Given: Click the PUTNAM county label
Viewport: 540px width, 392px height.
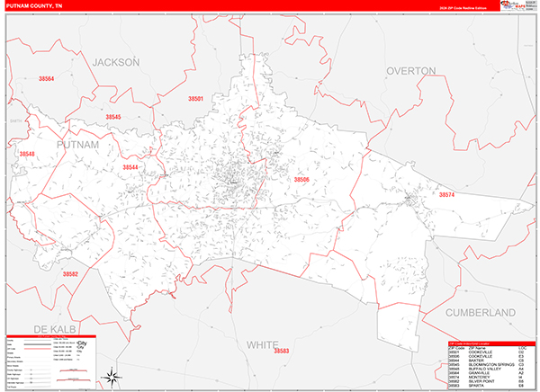Looking at the screenshot, I should tap(77, 145).
